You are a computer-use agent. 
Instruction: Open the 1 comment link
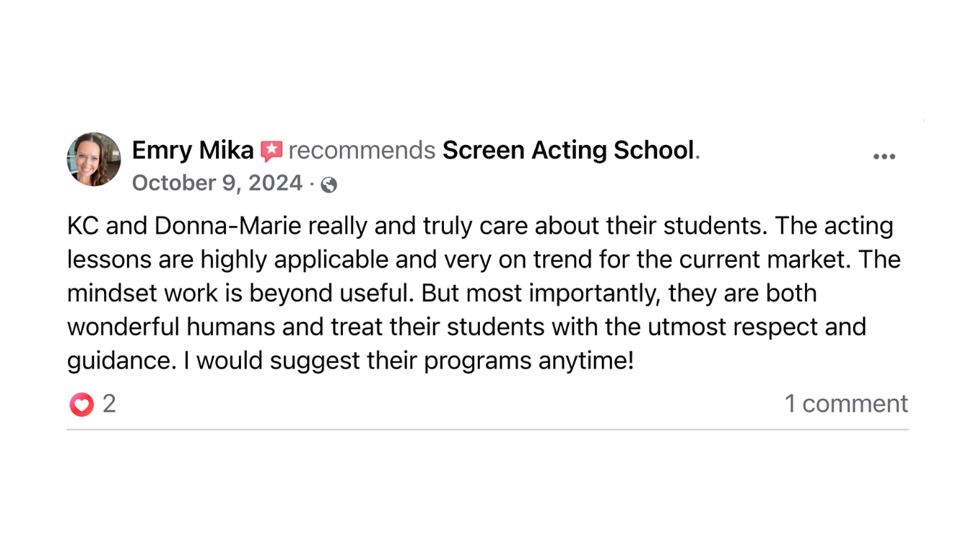(846, 404)
